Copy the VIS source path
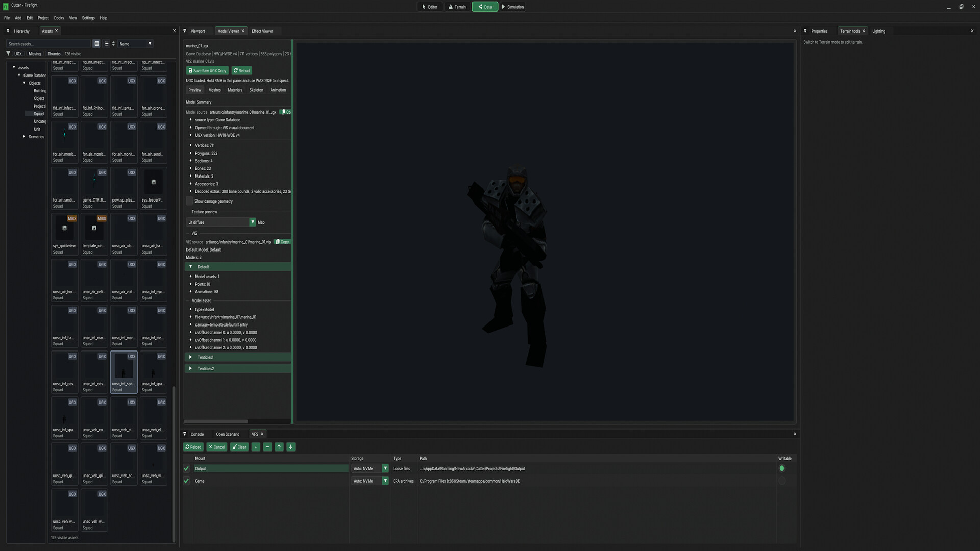 click(283, 242)
